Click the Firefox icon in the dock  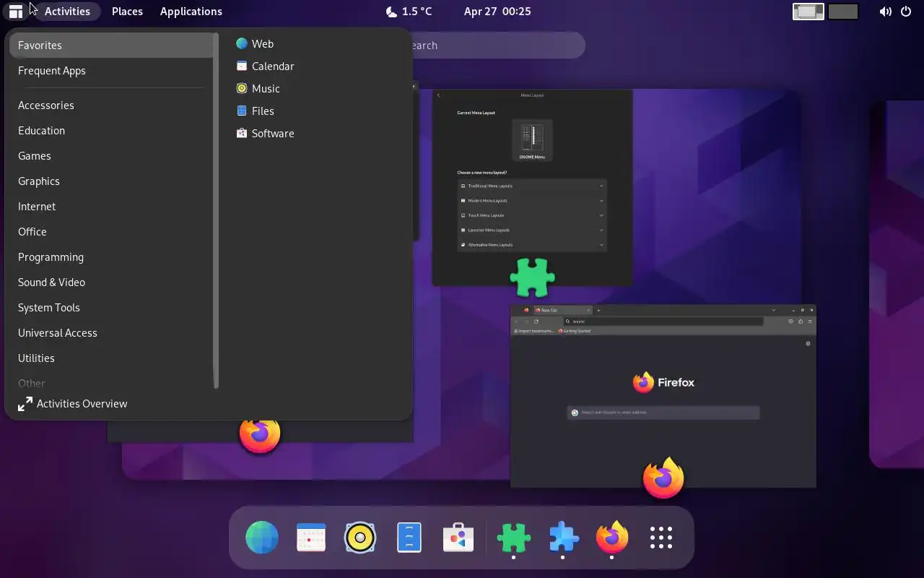pyautogui.click(x=612, y=538)
